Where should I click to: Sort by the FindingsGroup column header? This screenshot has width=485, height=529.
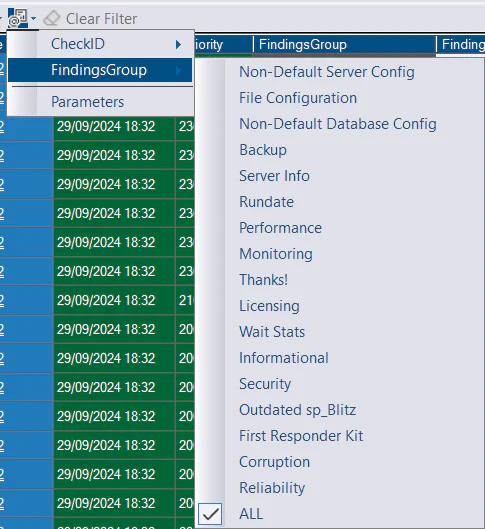click(x=344, y=45)
